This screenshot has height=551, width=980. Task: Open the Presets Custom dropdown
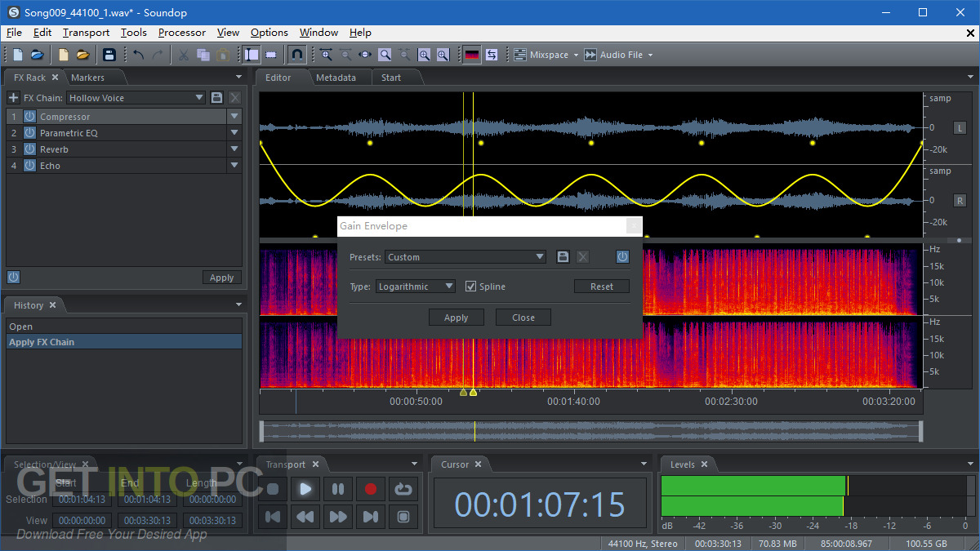click(465, 256)
